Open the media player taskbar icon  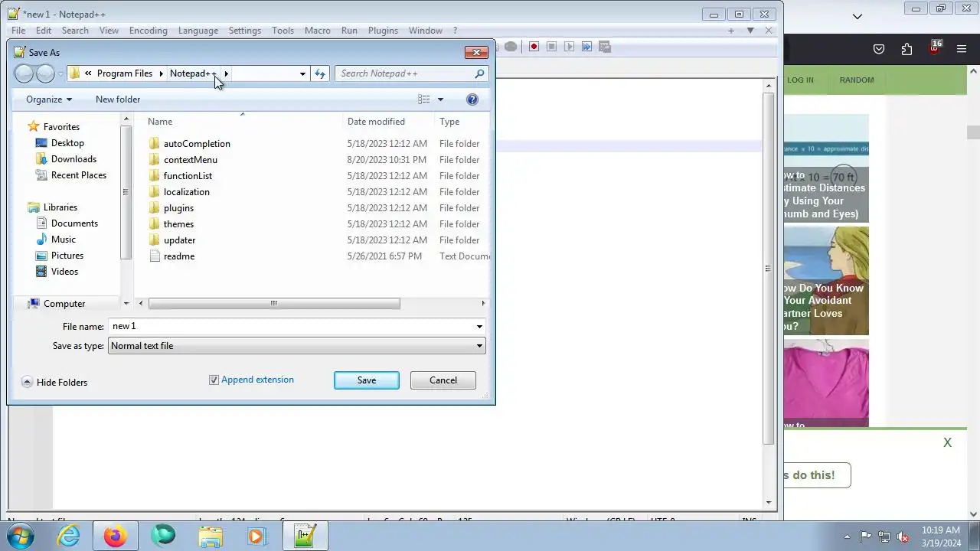257,536
